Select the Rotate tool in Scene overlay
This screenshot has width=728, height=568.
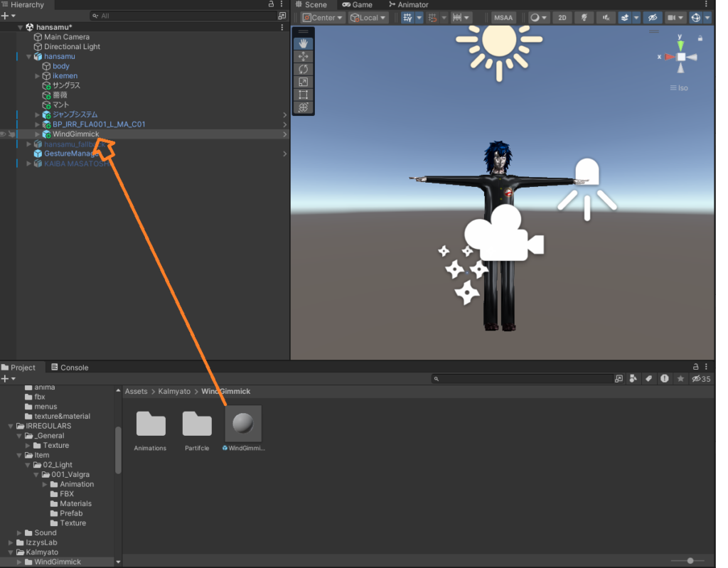[304, 69]
